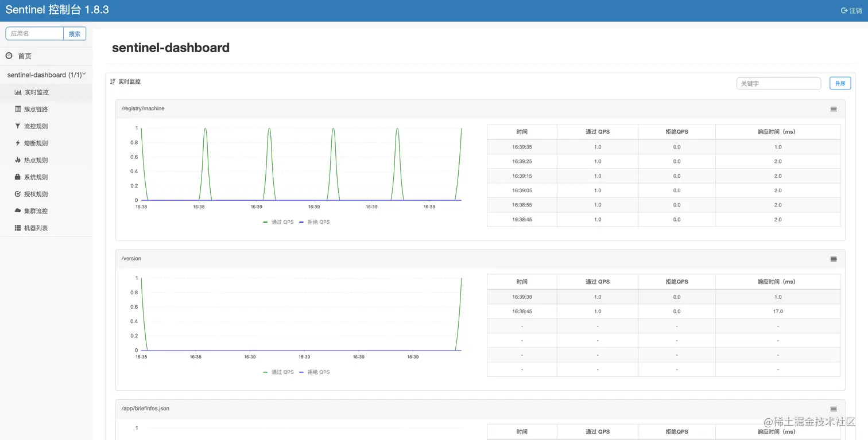868x440 pixels.
Task: Click 16:39:38 time cell in /version table
Action: click(x=522, y=297)
